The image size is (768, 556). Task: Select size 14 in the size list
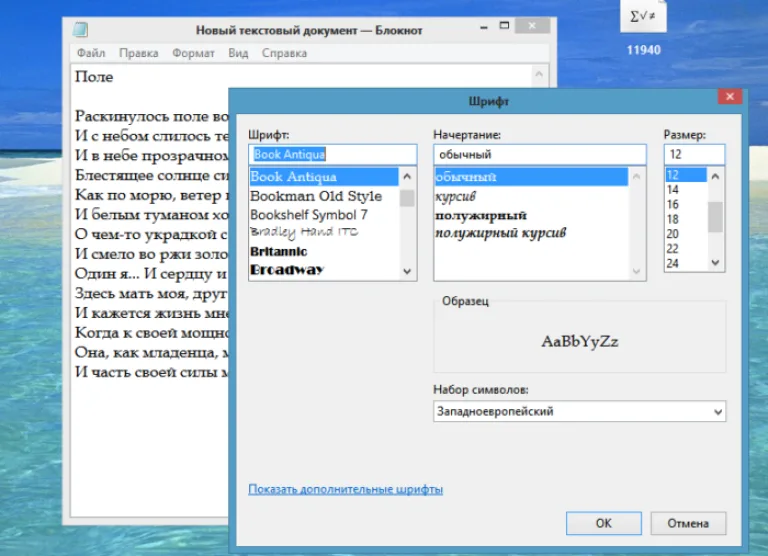pyautogui.click(x=686, y=190)
